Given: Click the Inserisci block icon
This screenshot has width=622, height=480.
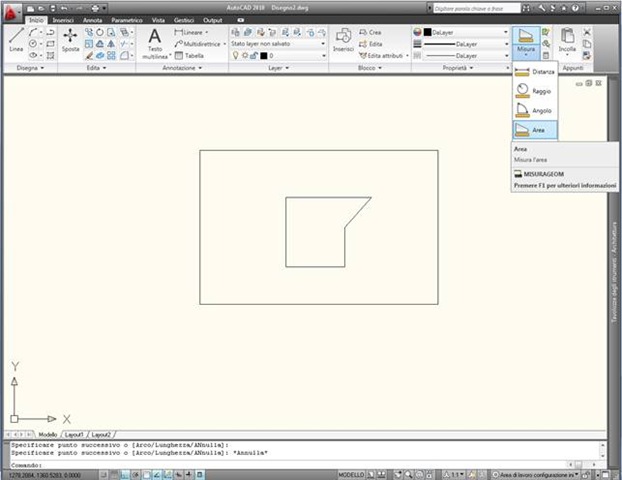Looking at the screenshot, I should [343, 40].
